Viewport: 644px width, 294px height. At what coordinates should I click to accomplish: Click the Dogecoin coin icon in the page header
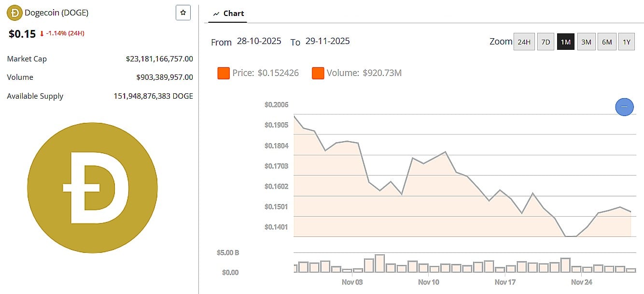14,13
